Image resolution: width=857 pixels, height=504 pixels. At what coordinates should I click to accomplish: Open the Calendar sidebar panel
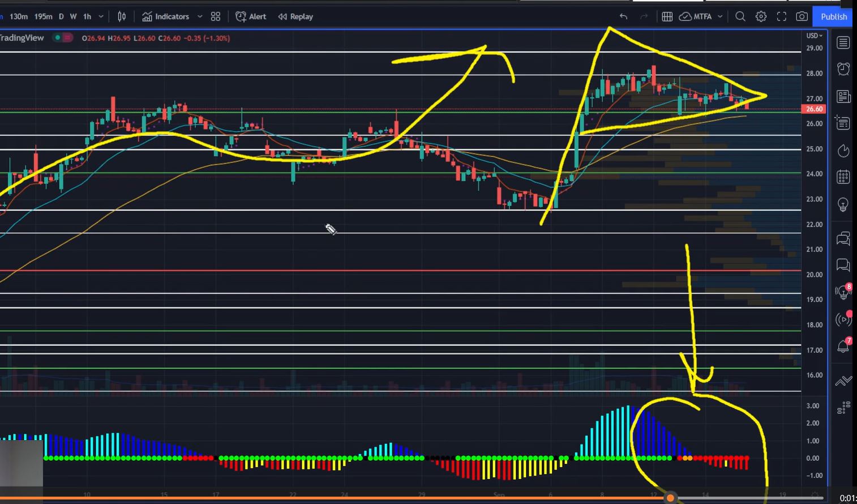tap(843, 177)
